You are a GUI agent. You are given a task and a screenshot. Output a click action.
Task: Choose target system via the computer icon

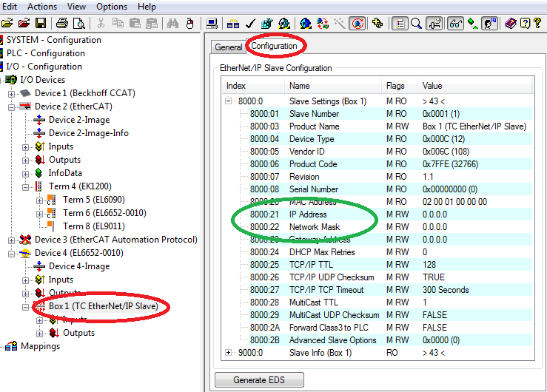click(x=212, y=24)
